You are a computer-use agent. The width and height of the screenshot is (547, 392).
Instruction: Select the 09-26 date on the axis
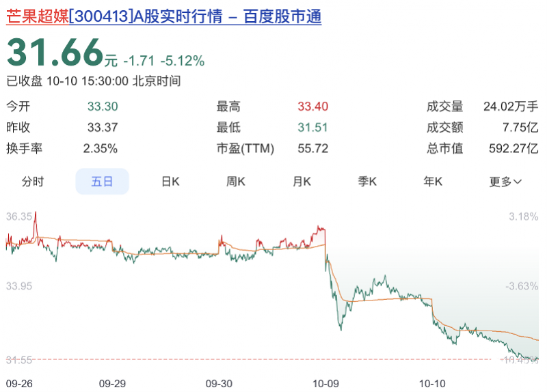(x=19, y=383)
